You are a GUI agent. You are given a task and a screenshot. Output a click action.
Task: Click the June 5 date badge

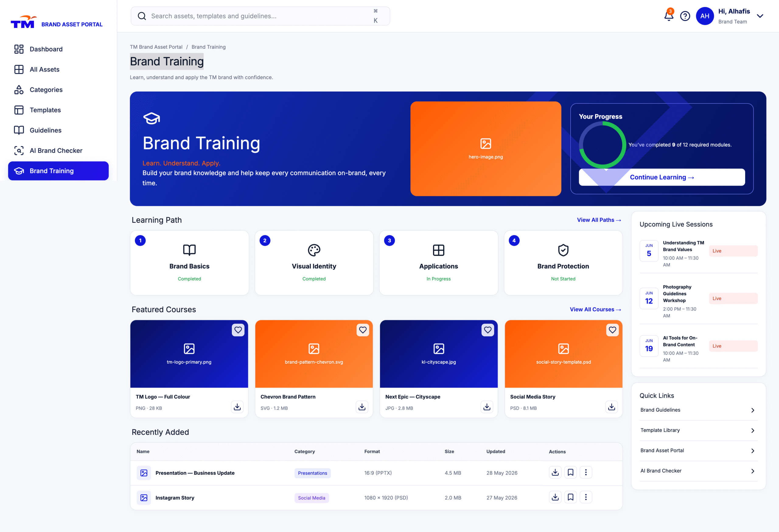click(x=649, y=251)
